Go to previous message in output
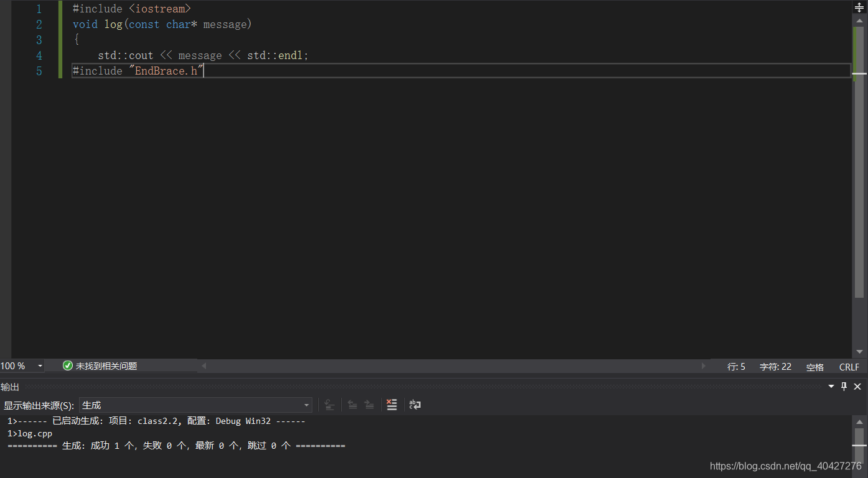The height and width of the screenshot is (478, 868). click(x=352, y=405)
